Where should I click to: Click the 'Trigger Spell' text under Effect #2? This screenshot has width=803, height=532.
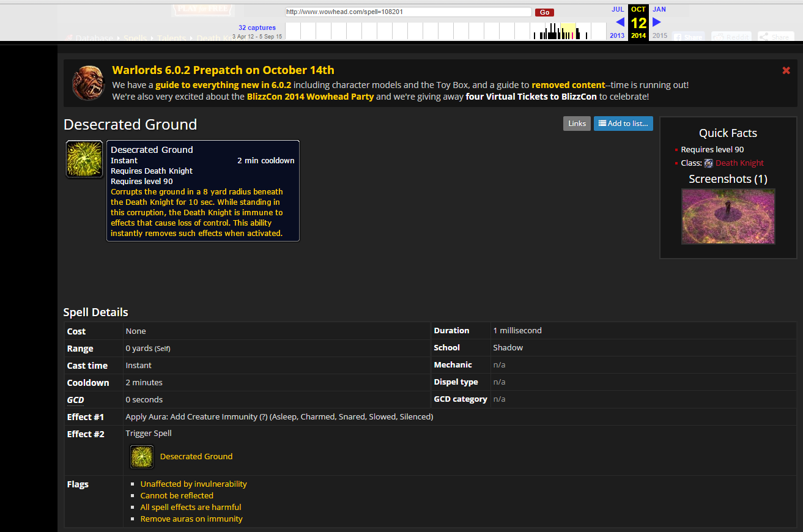149,433
